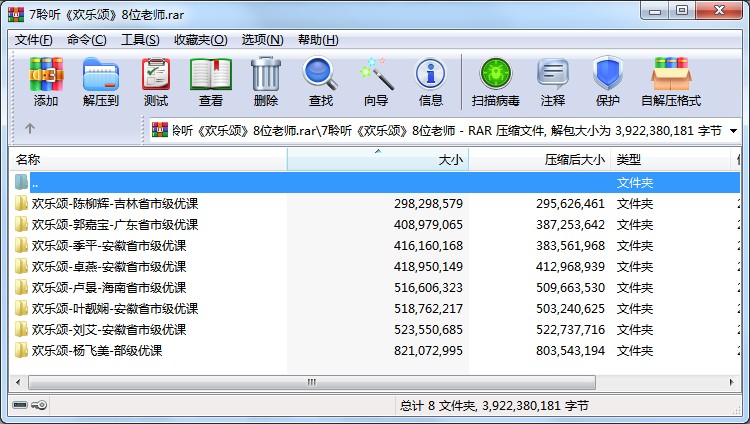Open the Find (查找) magnifier tool
Image resolution: width=750 pixels, height=424 pixels.
[x=320, y=81]
